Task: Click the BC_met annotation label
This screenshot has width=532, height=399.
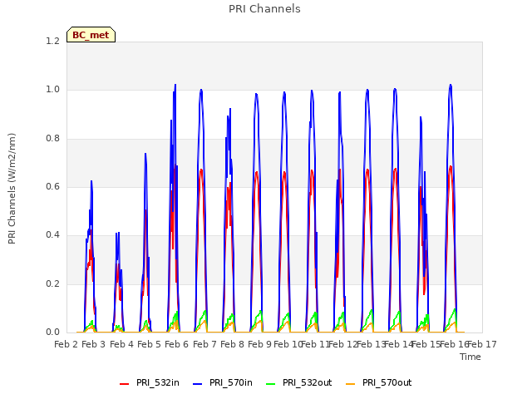Action: click(x=91, y=35)
